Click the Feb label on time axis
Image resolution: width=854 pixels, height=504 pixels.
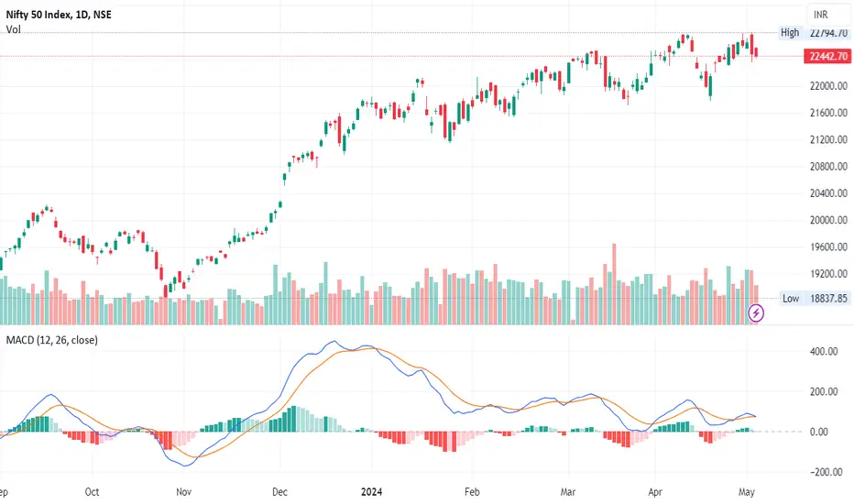(x=472, y=491)
